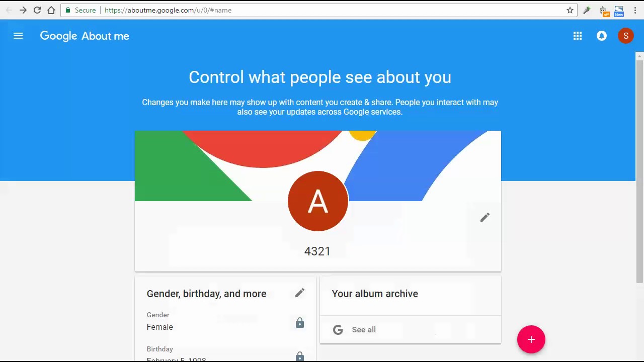Toggle the Birthday privacy lock

pyautogui.click(x=299, y=356)
